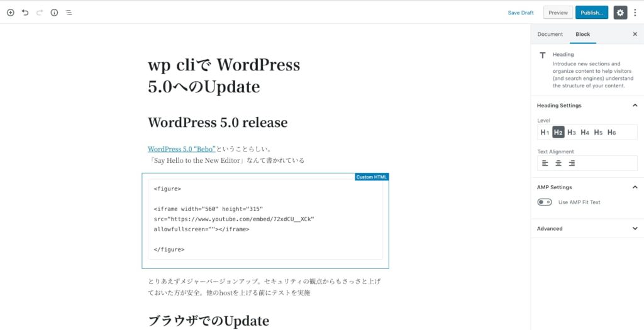This screenshot has height=330, width=644.
Task: Click the paragraph starting とりあえずメジャーバージョンアップ
Action: [265, 287]
